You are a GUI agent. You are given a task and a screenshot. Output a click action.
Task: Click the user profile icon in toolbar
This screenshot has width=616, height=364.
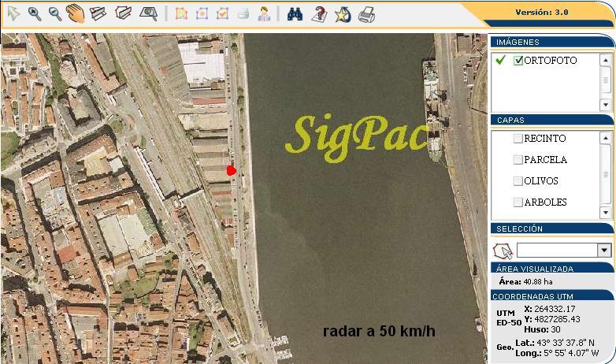(265, 13)
